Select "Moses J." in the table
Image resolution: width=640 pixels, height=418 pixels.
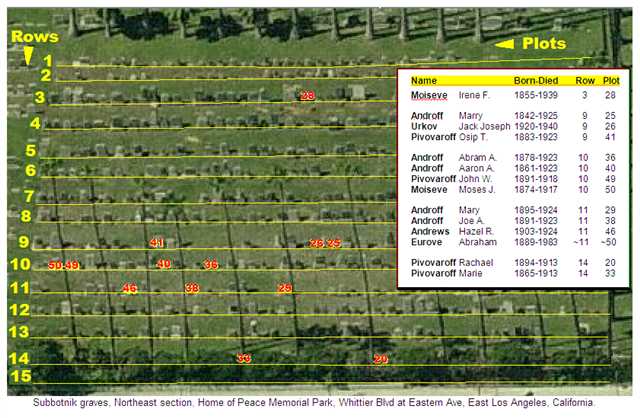click(477, 189)
